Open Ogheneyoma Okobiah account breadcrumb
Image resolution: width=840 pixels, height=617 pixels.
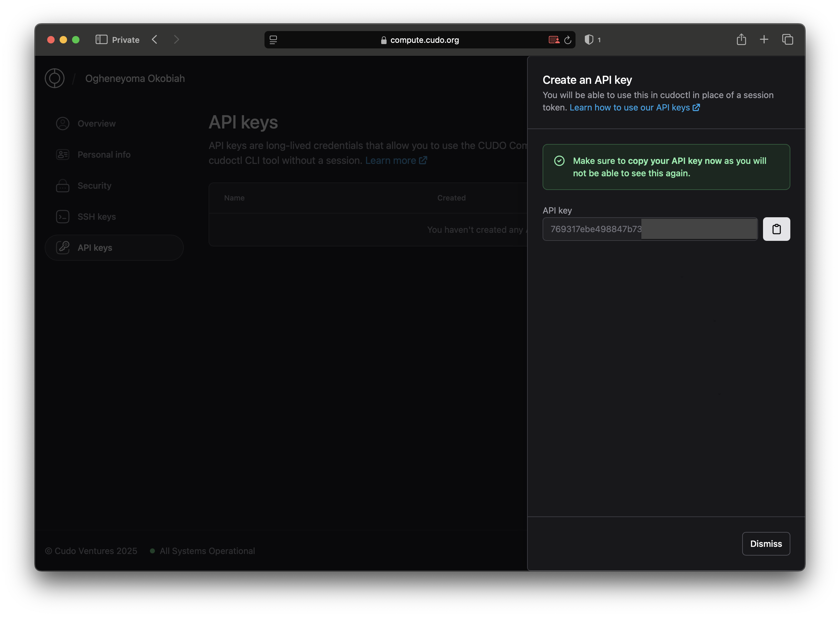pyautogui.click(x=135, y=79)
